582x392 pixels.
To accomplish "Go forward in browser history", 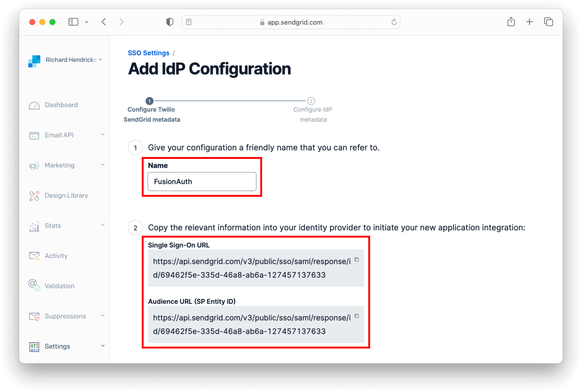I will click(x=121, y=22).
